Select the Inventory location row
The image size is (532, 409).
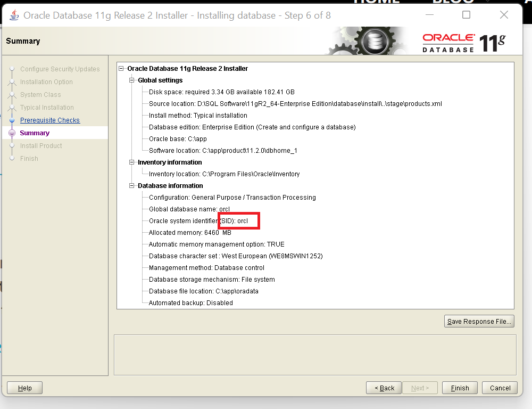(x=225, y=174)
